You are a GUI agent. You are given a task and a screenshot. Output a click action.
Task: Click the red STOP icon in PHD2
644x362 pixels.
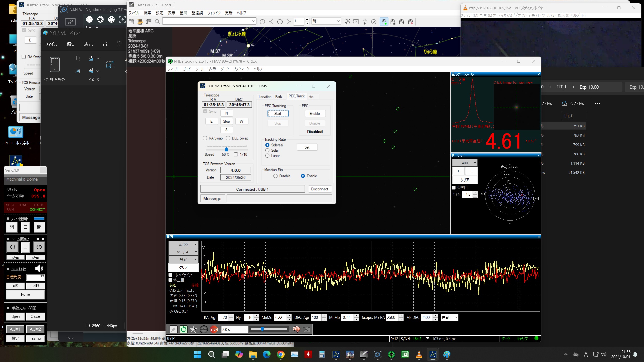click(x=214, y=329)
